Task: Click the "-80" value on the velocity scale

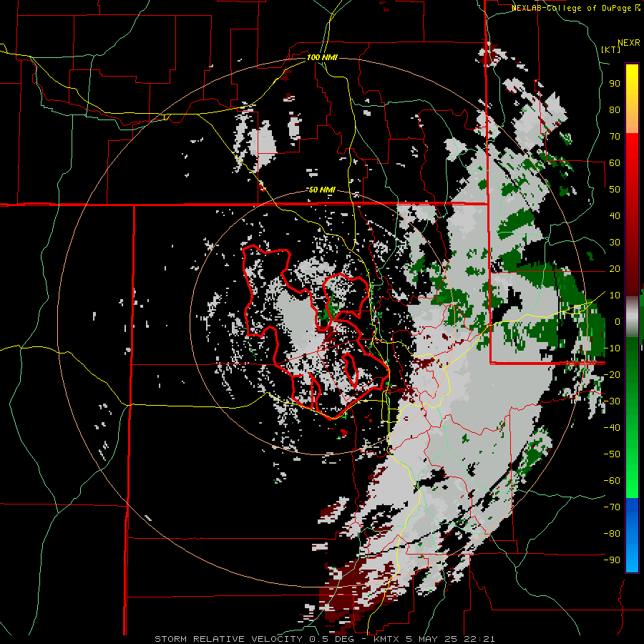Action: tap(612, 534)
